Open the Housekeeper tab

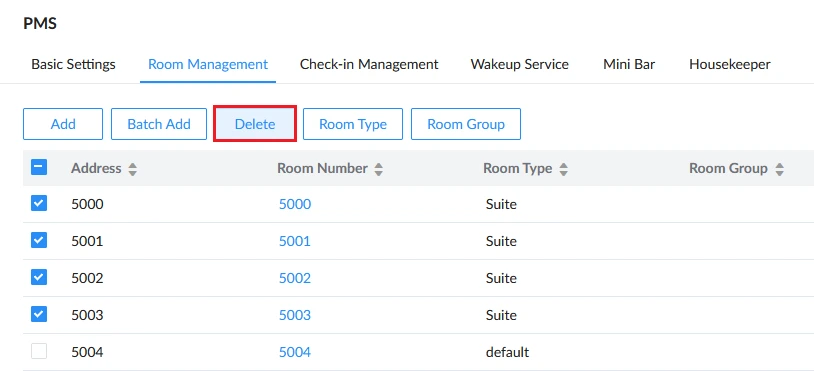(x=729, y=64)
